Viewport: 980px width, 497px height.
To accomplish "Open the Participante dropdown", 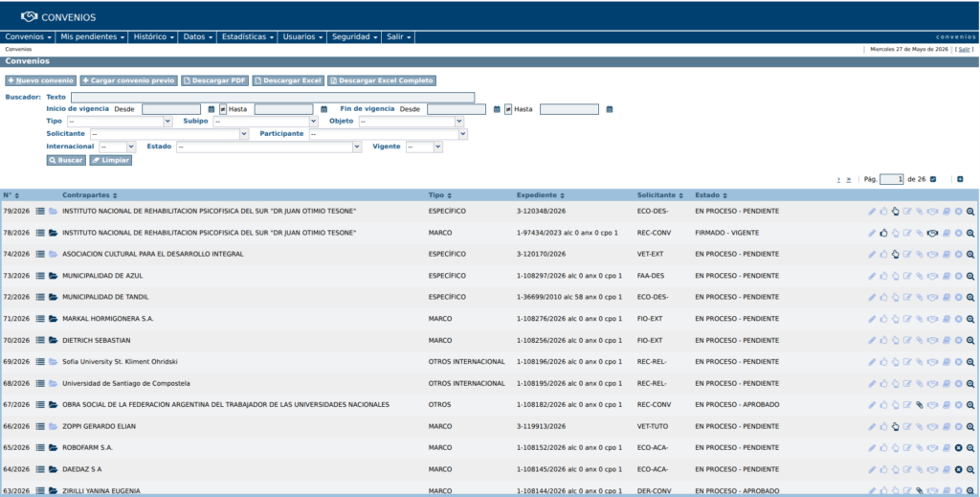I will click(x=389, y=134).
